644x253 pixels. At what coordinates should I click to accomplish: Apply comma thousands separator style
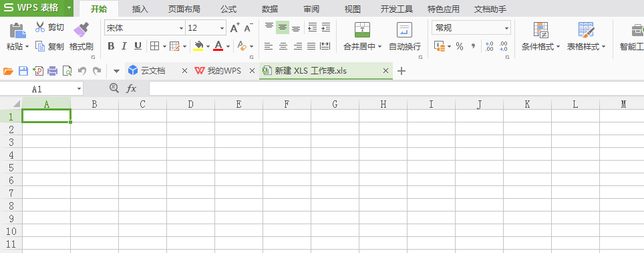(x=473, y=46)
